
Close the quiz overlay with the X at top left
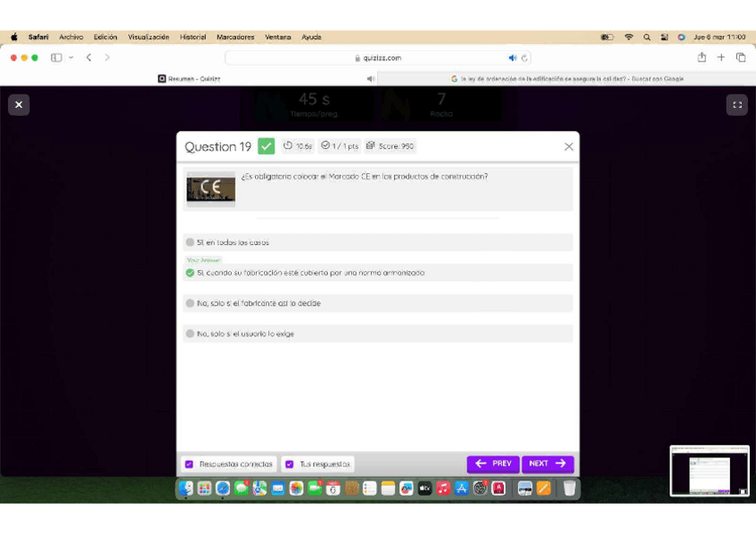(19, 104)
